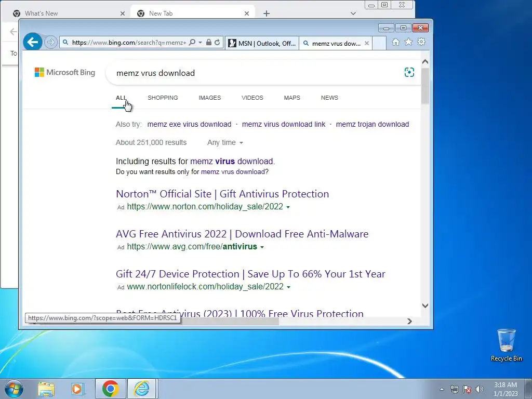Screen dimensions: 532x399
Task: Close the What's New Chrome tab
Action: tap(123, 14)
